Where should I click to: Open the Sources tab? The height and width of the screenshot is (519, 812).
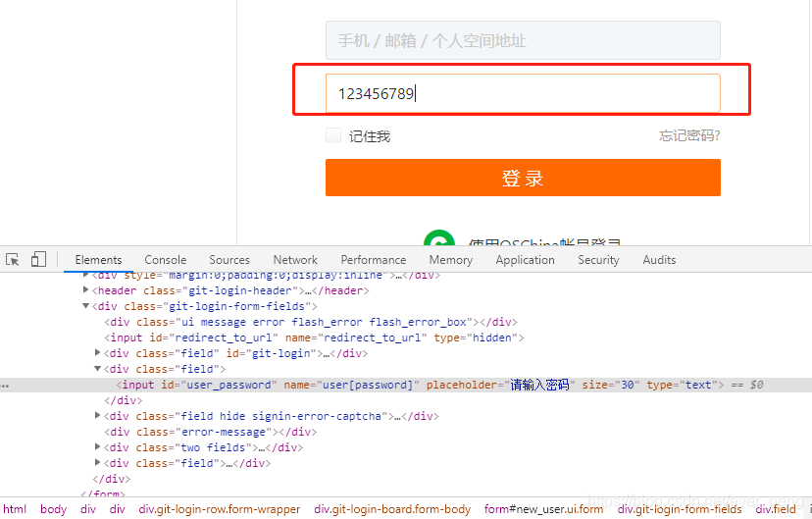[229, 259]
